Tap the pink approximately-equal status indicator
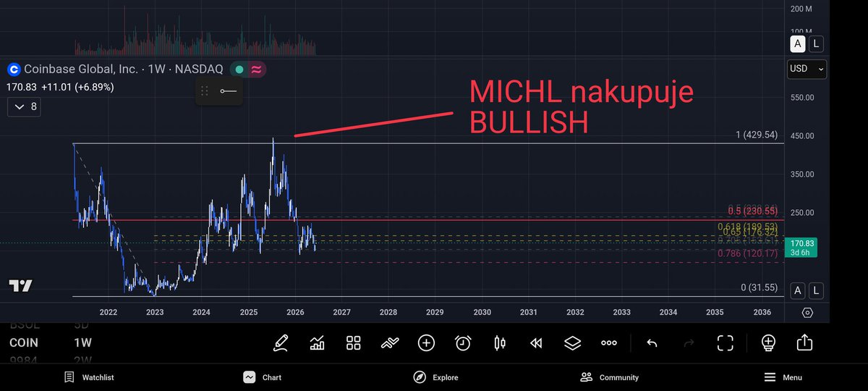Screen dimensions: 868x391 (x=256, y=70)
